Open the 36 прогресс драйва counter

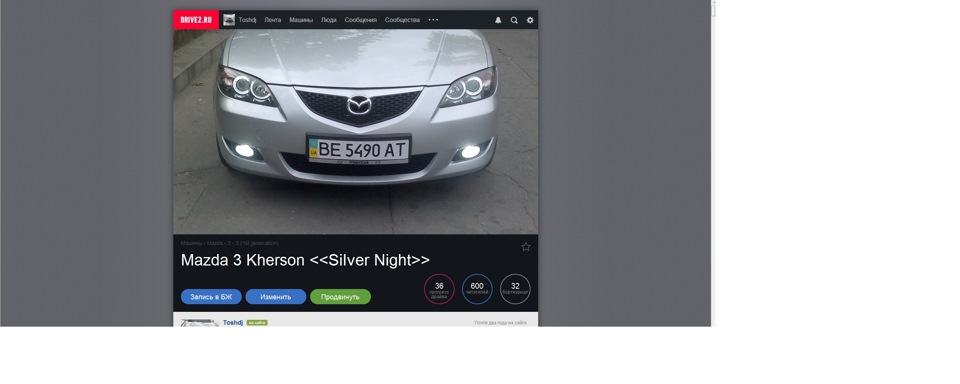439,289
